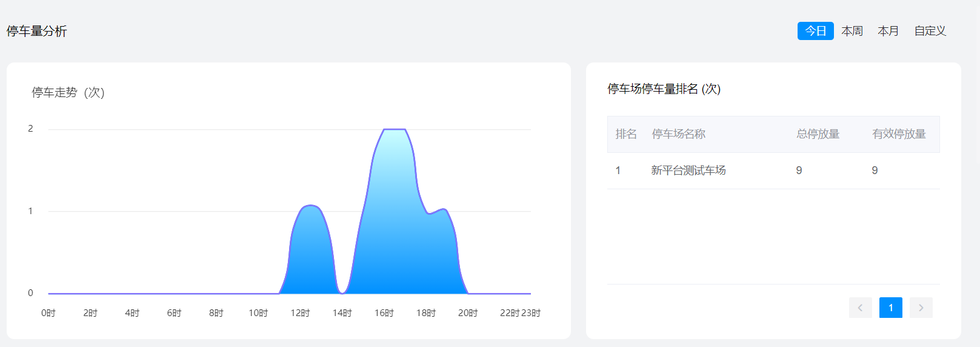Click the 排名 column header
The width and height of the screenshot is (980, 347).
point(626,134)
